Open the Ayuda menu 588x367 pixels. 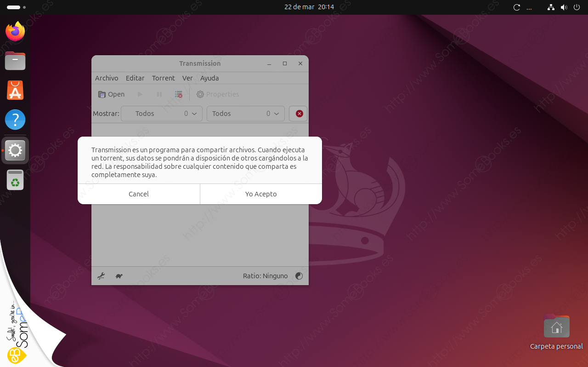coord(209,78)
